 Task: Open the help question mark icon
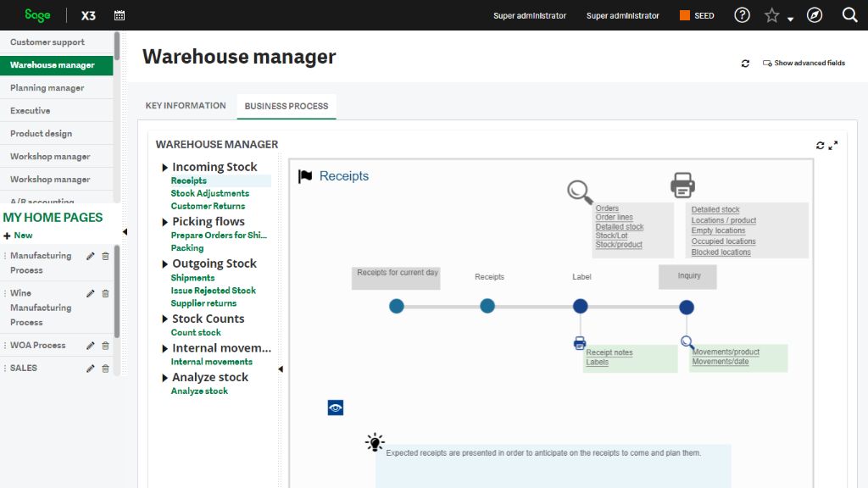[x=742, y=15]
